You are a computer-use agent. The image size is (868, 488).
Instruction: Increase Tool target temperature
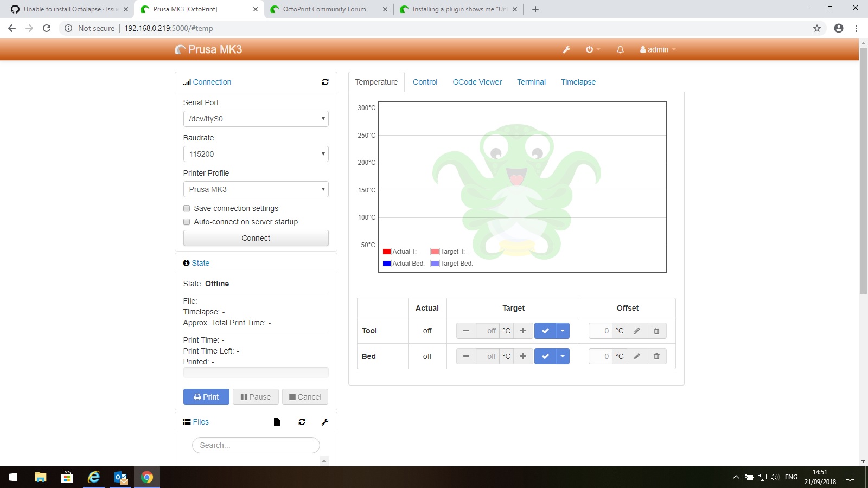(522, 331)
